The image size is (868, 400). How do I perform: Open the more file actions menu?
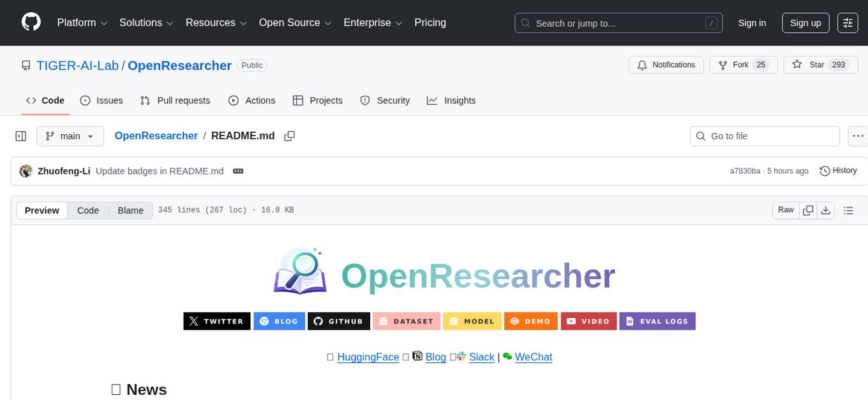[x=858, y=135]
